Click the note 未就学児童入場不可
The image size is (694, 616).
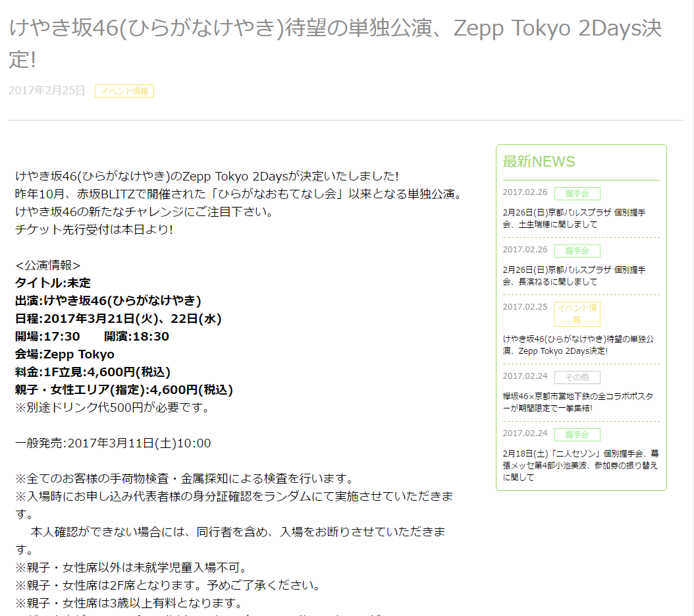[x=131, y=567]
